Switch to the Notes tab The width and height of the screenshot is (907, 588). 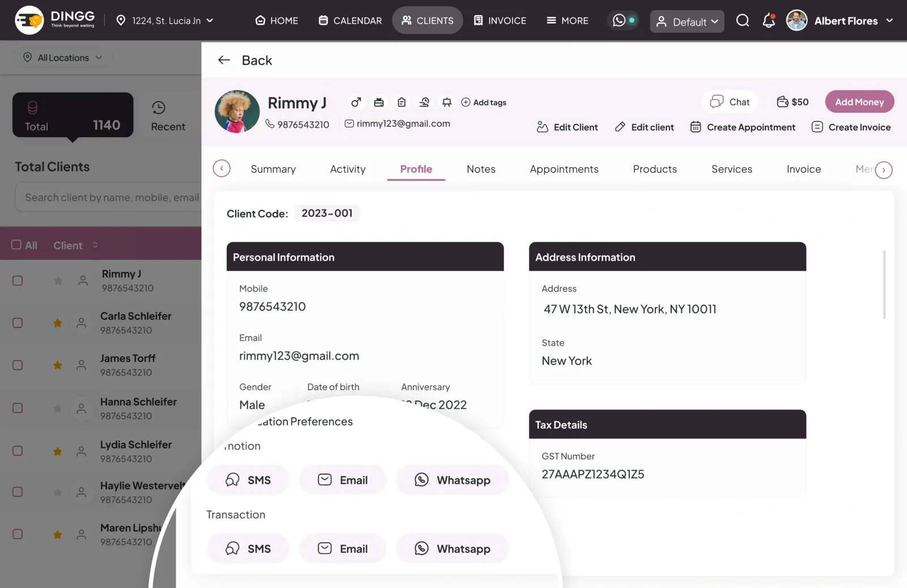pyautogui.click(x=481, y=169)
